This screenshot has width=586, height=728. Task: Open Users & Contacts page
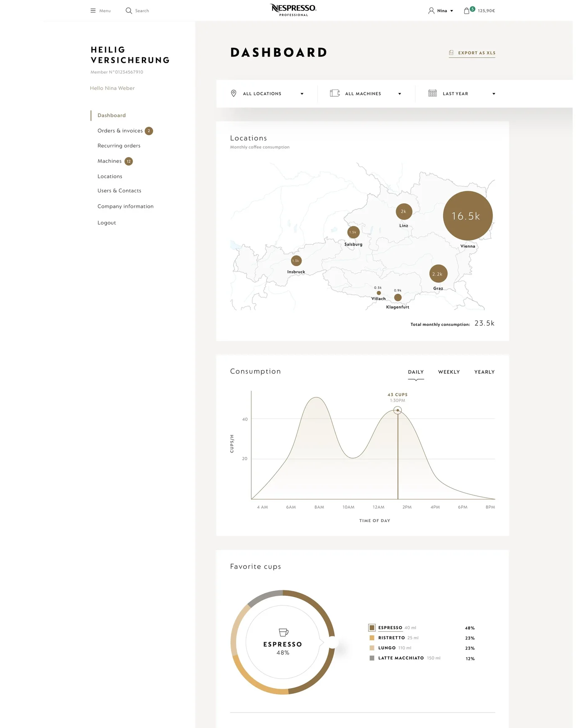click(x=119, y=191)
